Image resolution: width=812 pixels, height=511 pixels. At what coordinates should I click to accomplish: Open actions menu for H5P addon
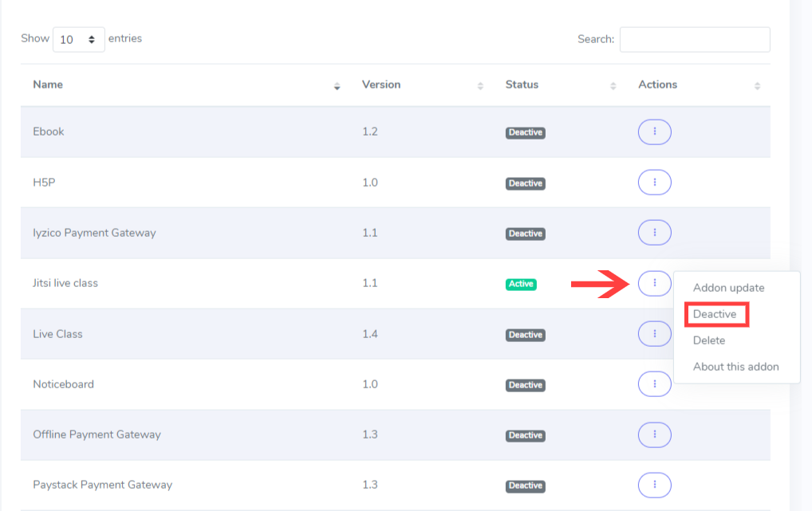pyautogui.click(x=654, y=183)
